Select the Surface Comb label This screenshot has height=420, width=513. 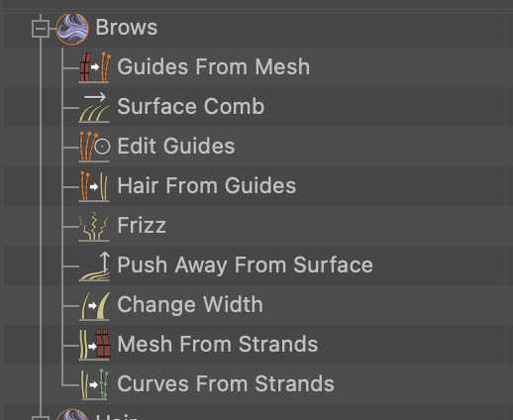[191, 106]
